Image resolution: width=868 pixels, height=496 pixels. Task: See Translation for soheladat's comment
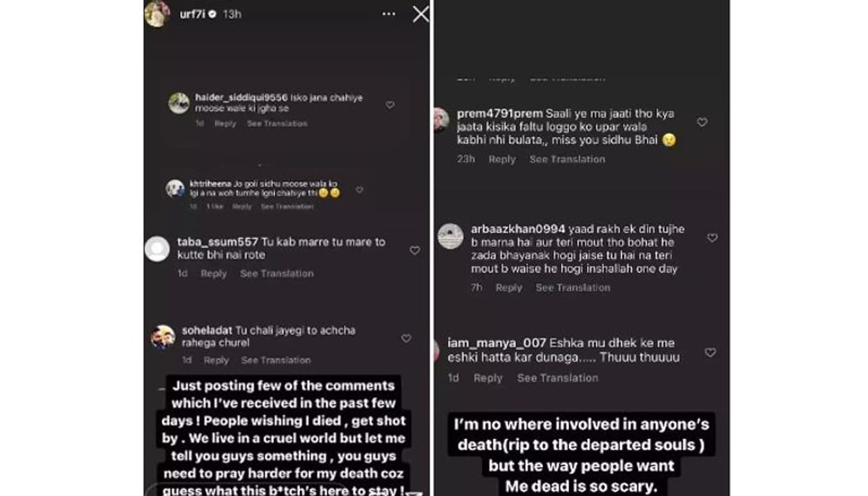(275, 360)
